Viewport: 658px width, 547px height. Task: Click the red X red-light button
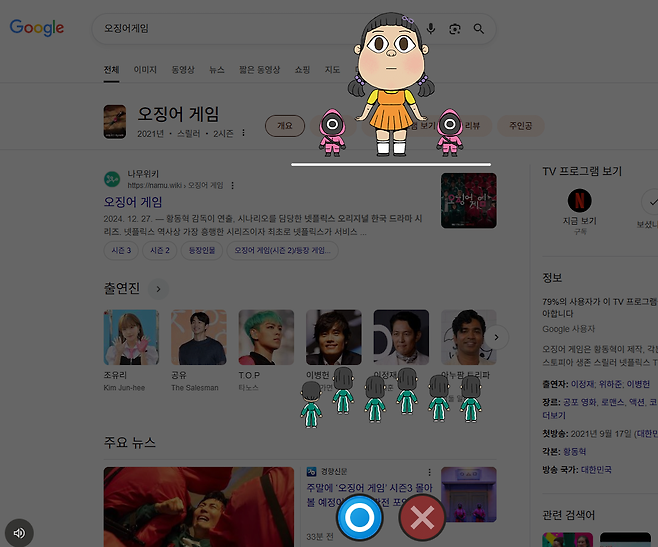422,518
